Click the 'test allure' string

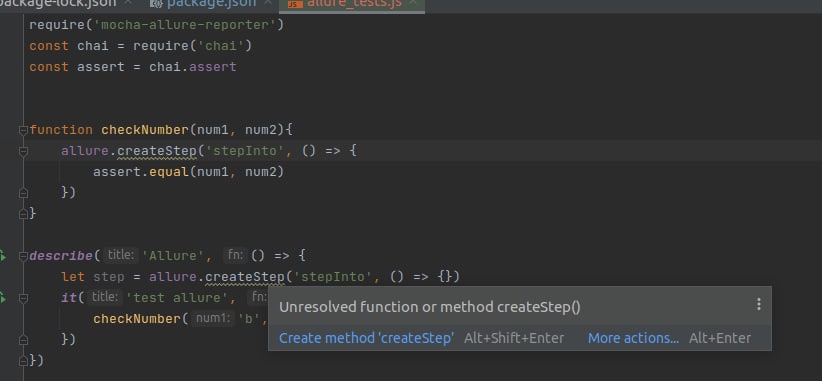pos(177,298)
